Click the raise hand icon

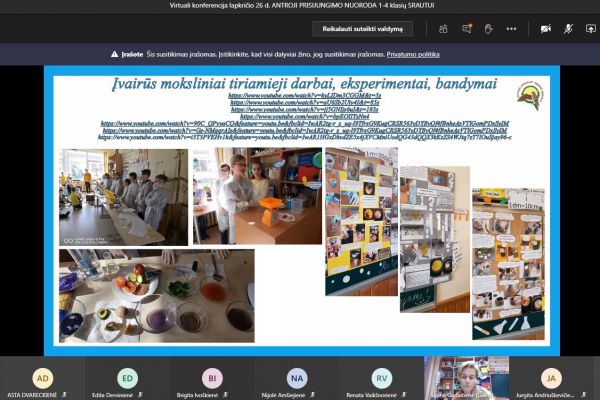point(489,29)
